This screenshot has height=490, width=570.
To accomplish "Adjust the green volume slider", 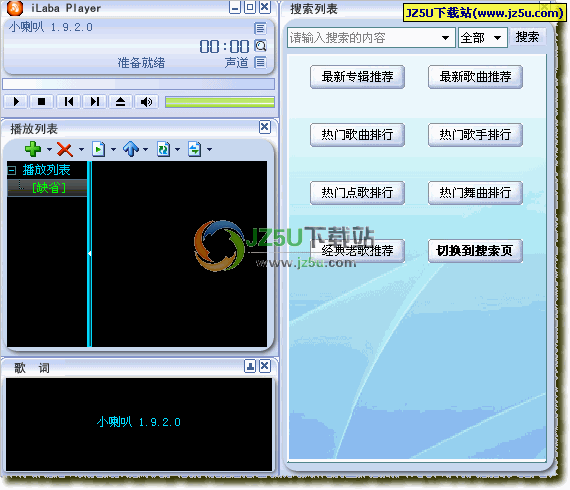I will click(x=220, y=102).
